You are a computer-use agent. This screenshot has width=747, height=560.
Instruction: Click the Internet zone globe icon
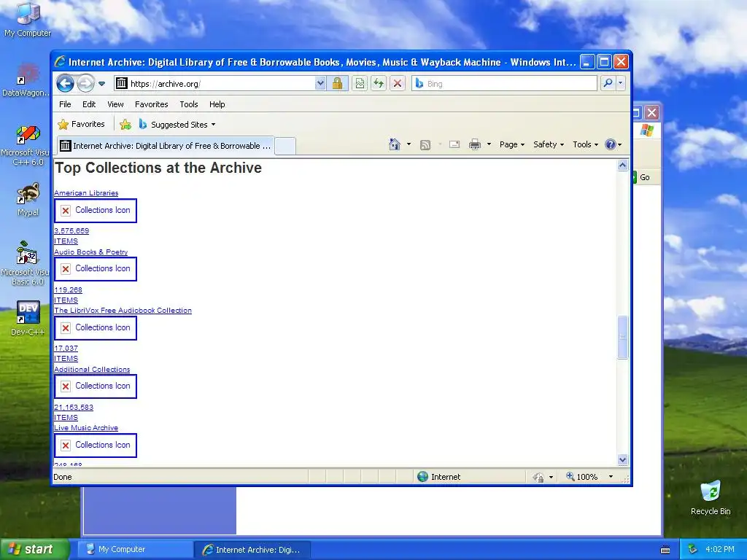tap(422, 477)
